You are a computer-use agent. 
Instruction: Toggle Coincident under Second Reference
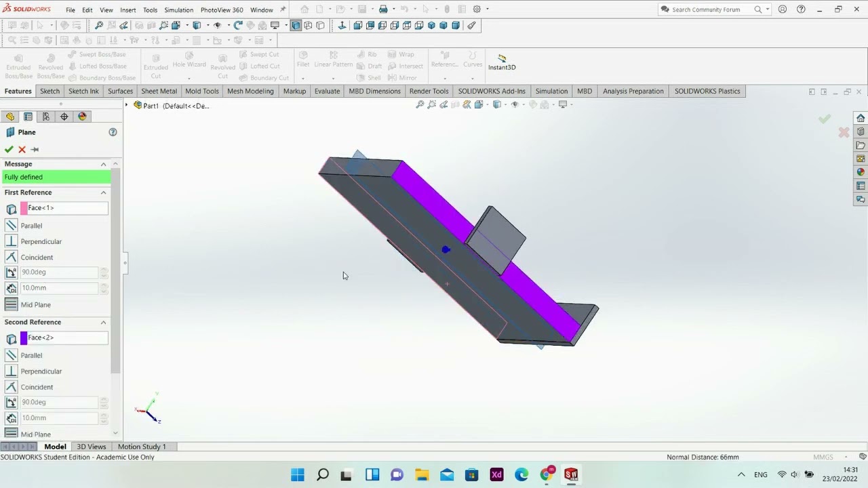[x=11, y=387]
